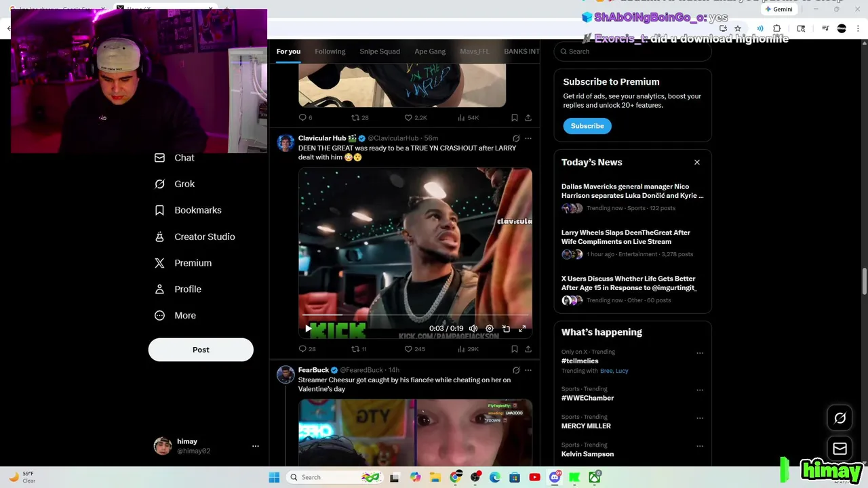Open more options on Clavicular Hub post
868x488 pixels.
click(528, 138)
